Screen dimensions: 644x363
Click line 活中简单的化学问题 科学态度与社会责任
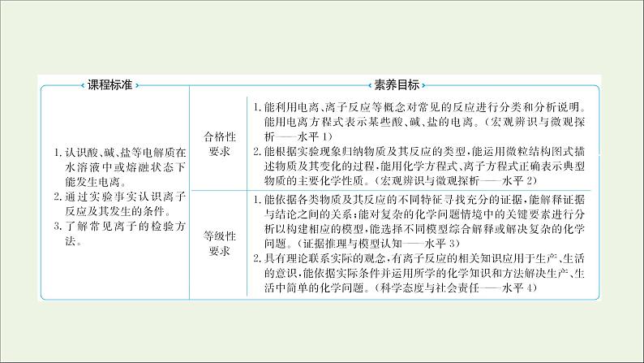coord(401,287)
